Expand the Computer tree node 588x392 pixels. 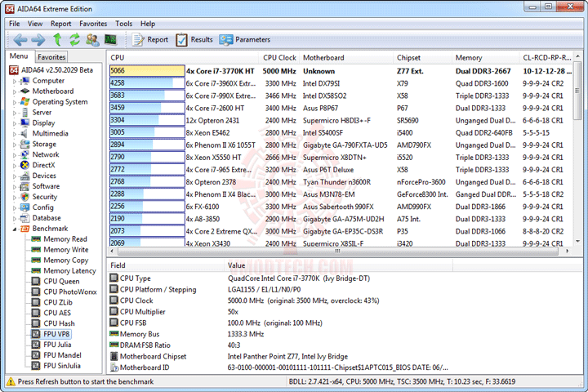(15, 81)
